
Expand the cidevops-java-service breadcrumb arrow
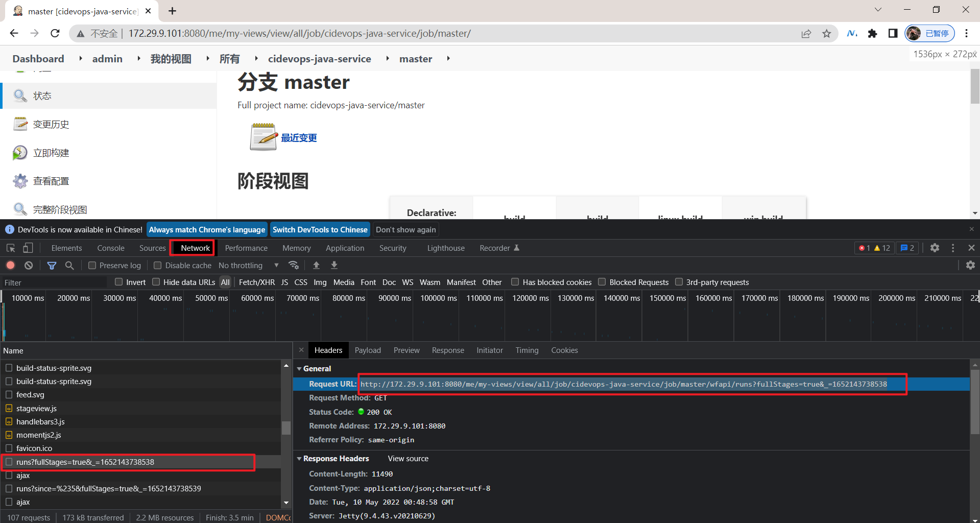pyautogui.click(x=388, y=59)
